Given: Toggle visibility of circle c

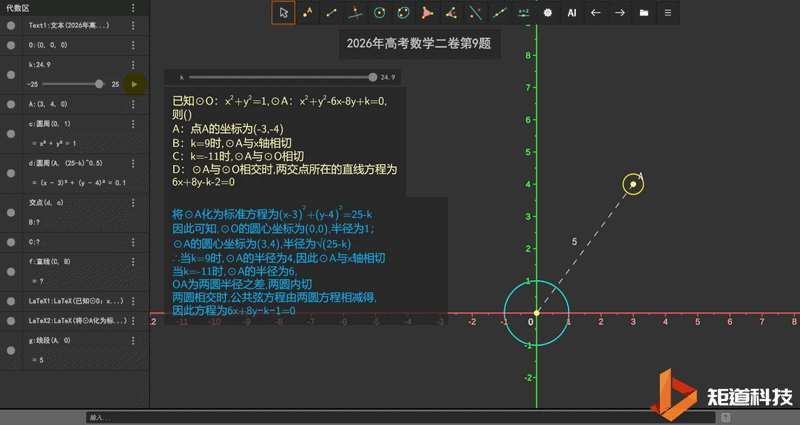Looking at the screenshot, I should click(11, 134).
